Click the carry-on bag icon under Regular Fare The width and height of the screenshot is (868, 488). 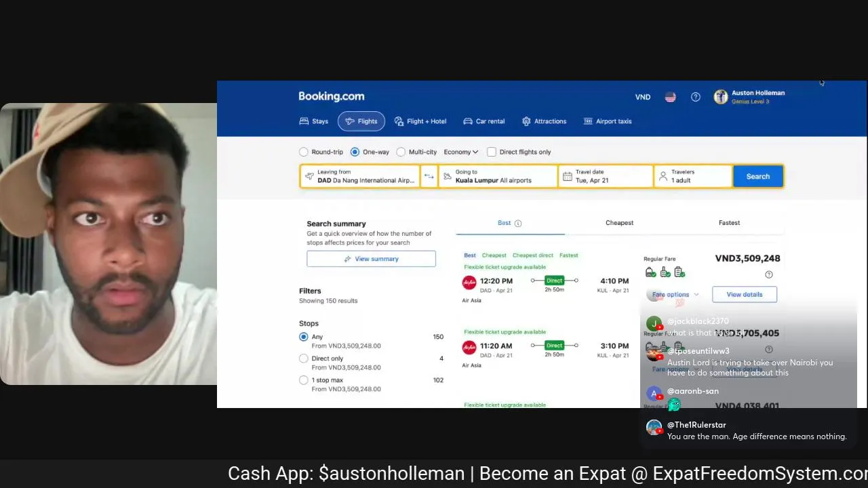click(665, 272)
